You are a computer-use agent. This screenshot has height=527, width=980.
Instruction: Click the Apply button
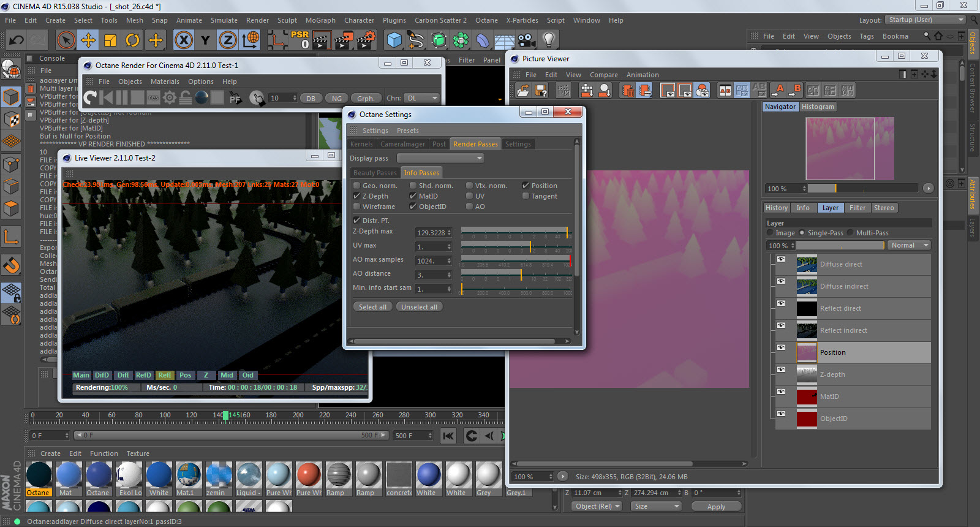[716, 507]
